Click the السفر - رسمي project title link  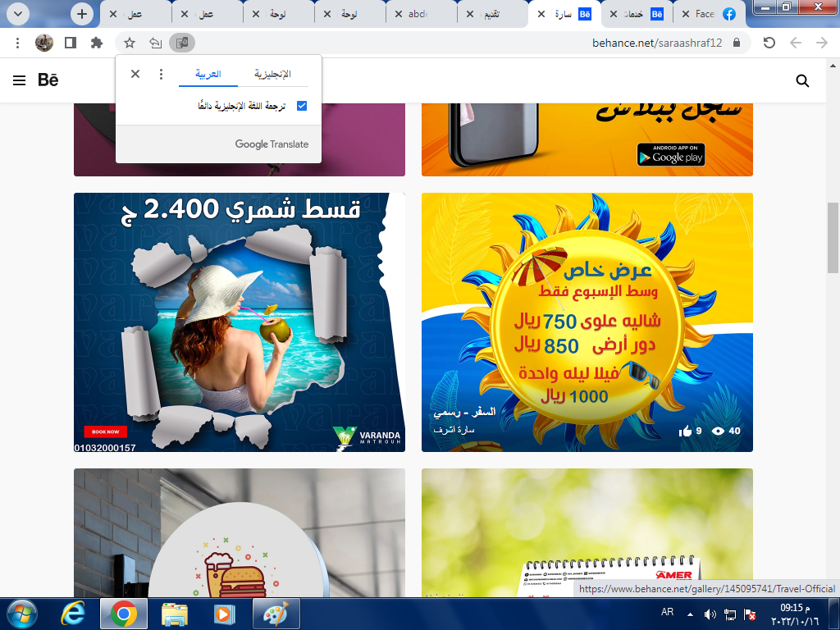464,412
